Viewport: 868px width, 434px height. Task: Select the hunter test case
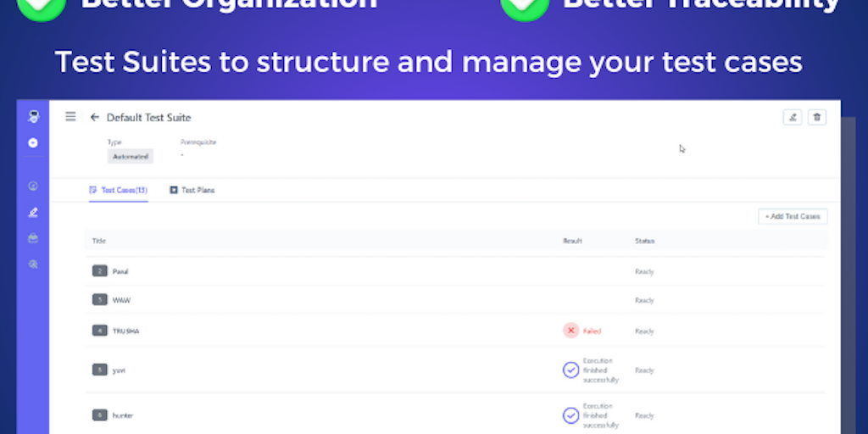point(123,415)
